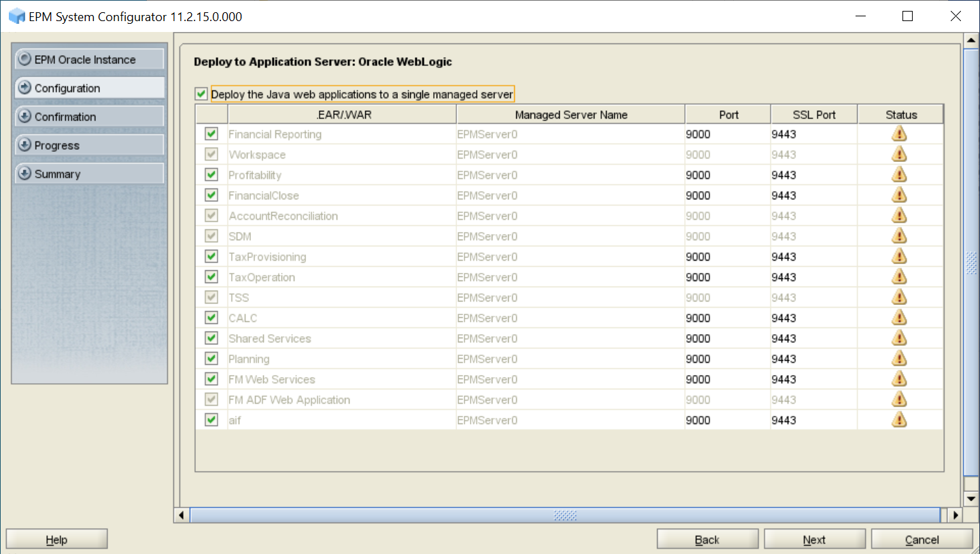Click the SSL Port column header
The height and width of the screenshot is (554, 980).
(x=814, y=114)
